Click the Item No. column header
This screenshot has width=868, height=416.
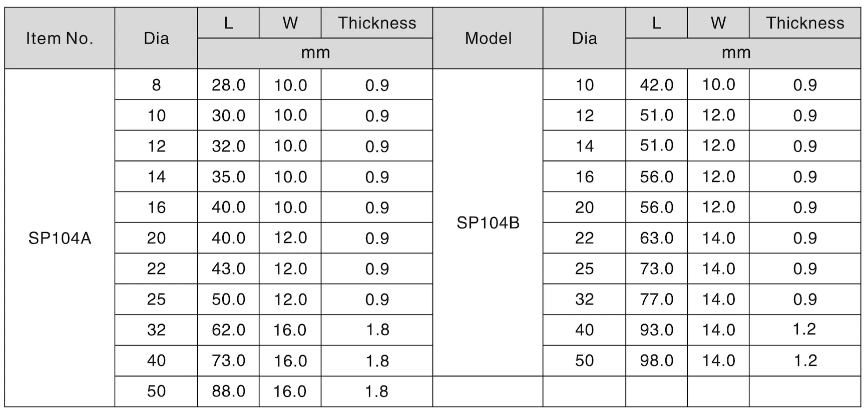pos(60,38)
